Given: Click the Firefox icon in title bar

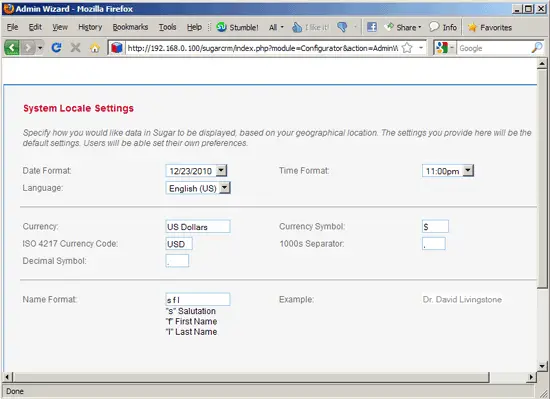Looking at the screenshot, I should pos(9,8).
